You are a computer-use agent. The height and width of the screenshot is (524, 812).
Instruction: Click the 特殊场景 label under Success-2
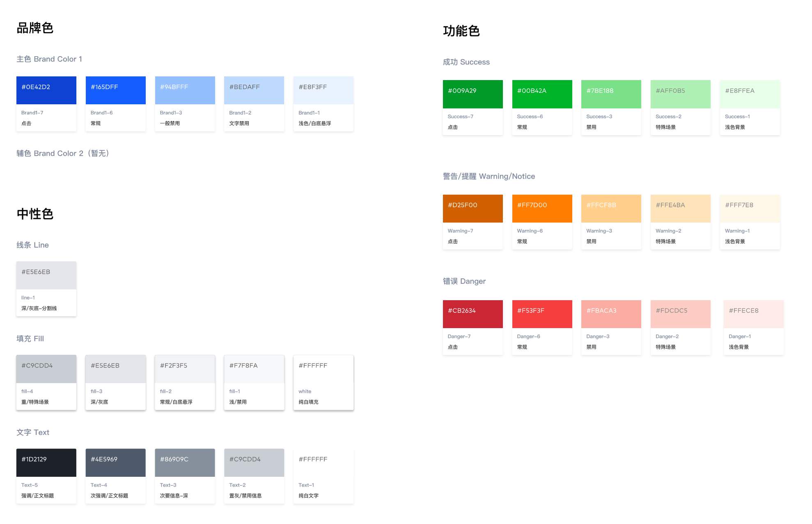tap(666, 127)
